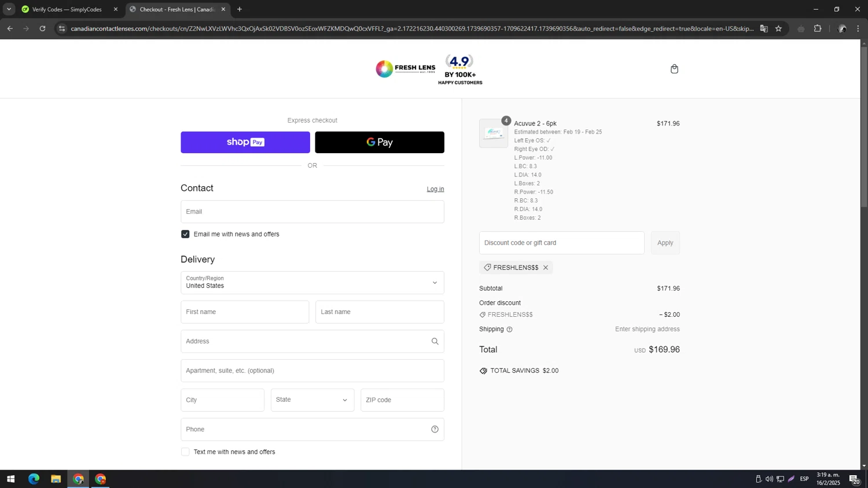Click the phone field help icon
Screen dimensions: 868x488
pos(435,430)
